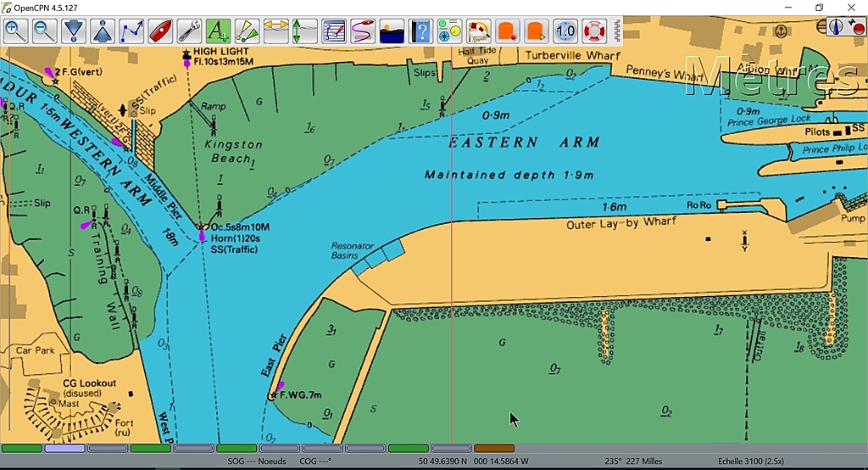Click the 'Fl.10s13m15M' light characteristic text
The width and height of the screenshot is (868, 470).
[224, 62]
